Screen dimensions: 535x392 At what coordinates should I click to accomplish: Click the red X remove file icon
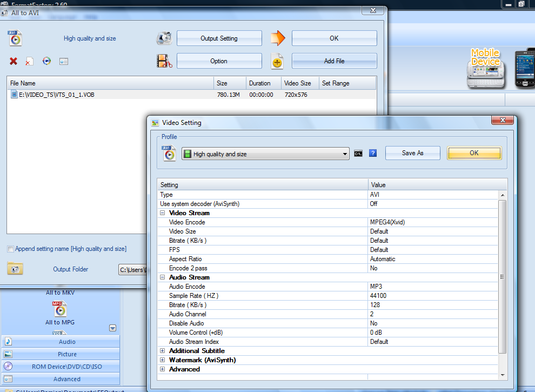(x=14, y=61)
